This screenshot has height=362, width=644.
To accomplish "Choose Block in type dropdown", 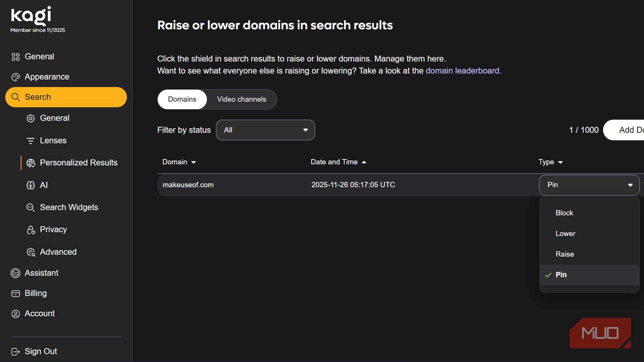I will tap(589, 213).
